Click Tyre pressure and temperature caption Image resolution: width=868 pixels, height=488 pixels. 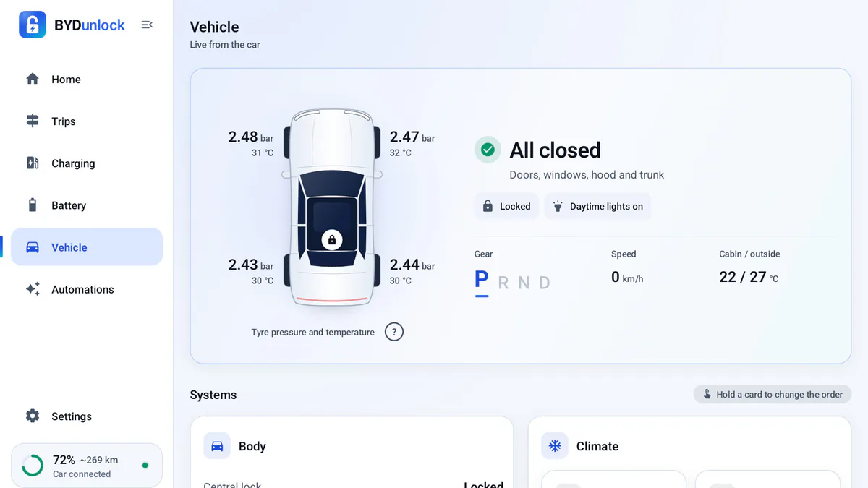pyautogui.click(x=313, y=333)
